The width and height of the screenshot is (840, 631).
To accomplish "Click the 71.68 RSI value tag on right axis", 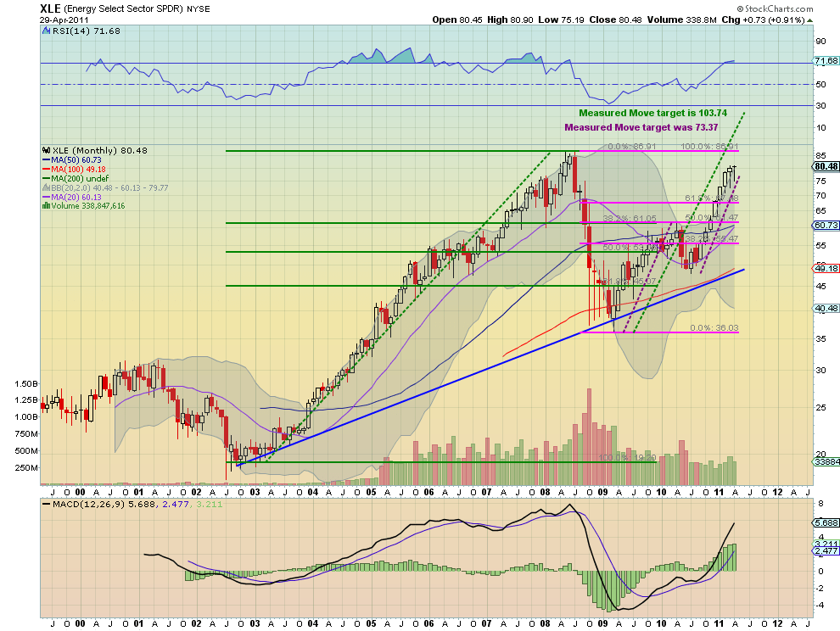I will coord(826,61).
